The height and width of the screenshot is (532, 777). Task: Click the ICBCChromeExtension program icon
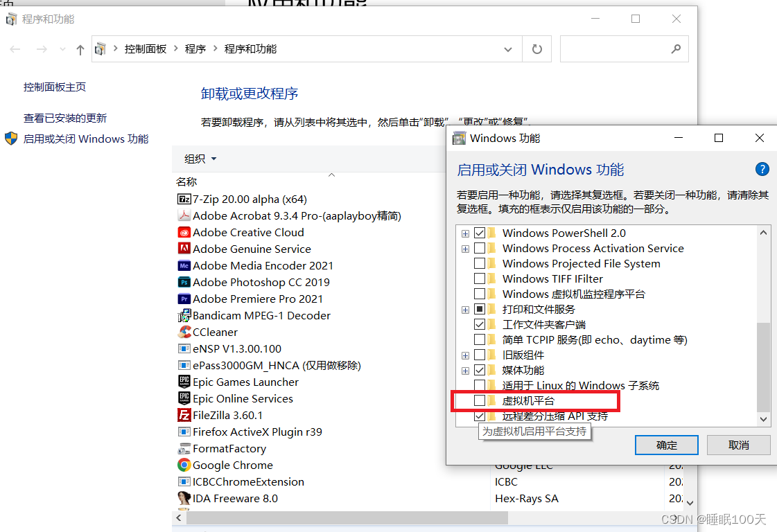pyautogui.click(x=184, y=481)
